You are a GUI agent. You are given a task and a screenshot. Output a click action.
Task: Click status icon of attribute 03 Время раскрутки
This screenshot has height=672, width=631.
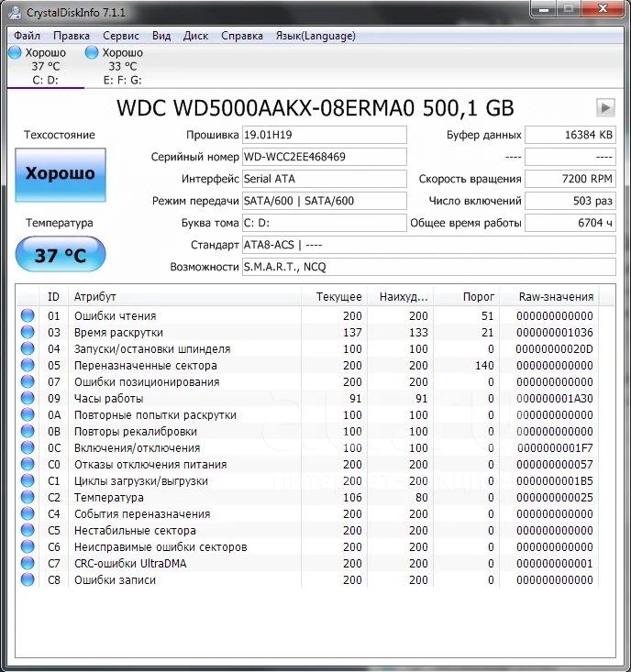click(28, 332)
